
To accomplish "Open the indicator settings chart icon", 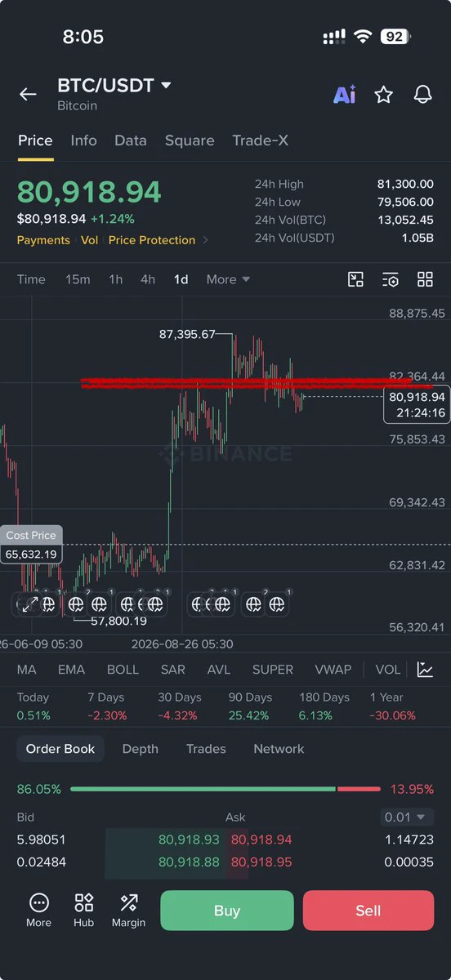I will (x=425, y=670).
